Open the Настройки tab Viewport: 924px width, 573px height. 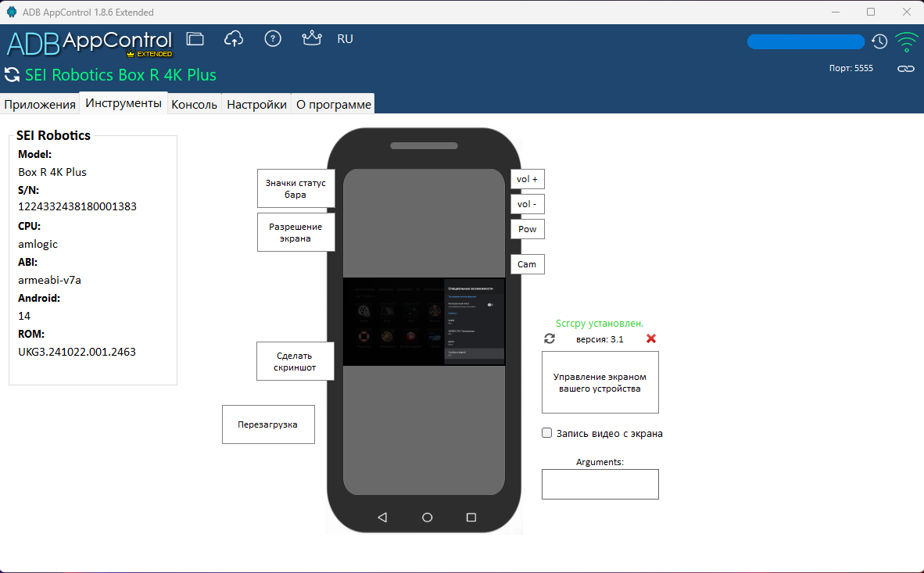257,104
